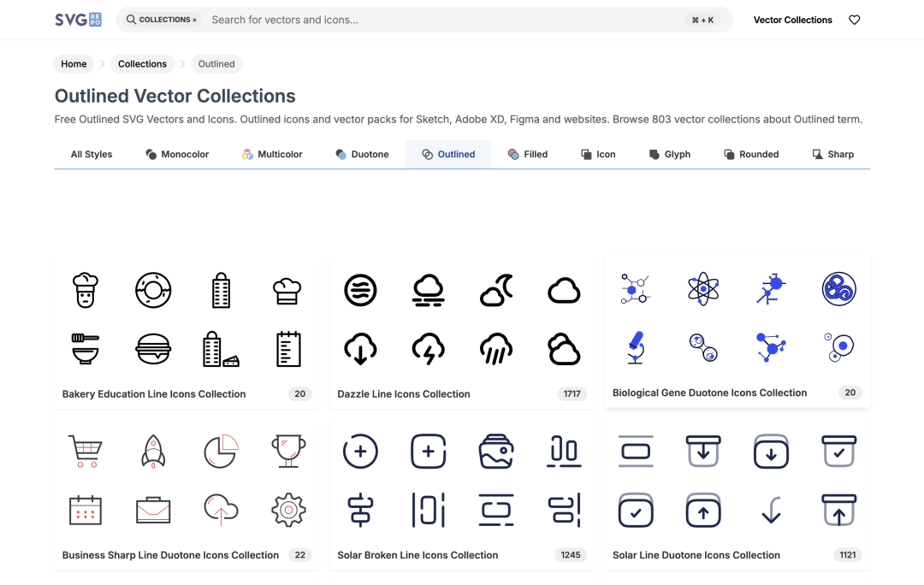Click the curved down arrow icon
924x585 pixels.
[771, 511]
